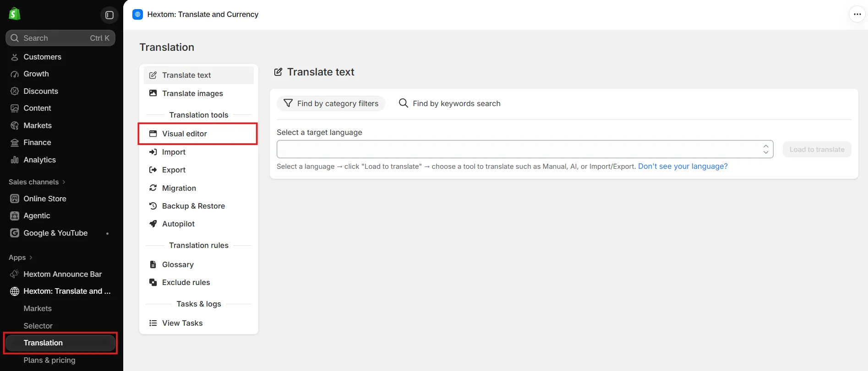Screen dimensions: 868x371
Task: Switch to Find by keywords search tab
Action: point(449,103)
